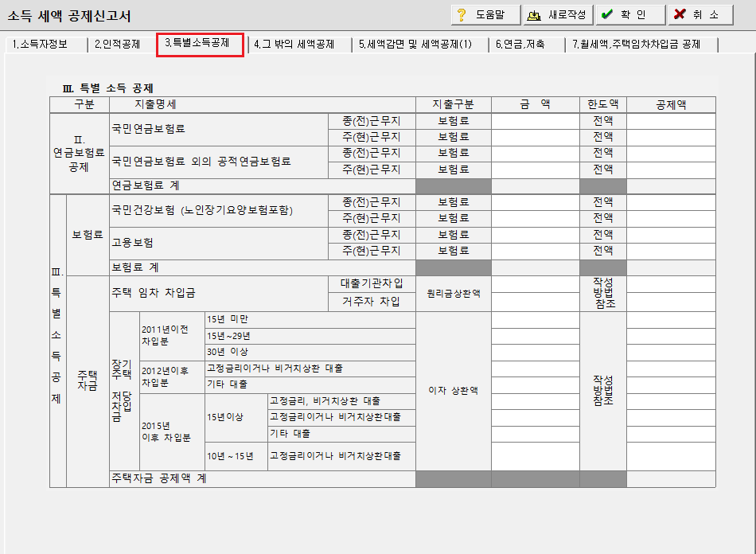
Task: Click the 이자 상환액 cell
Action: click(454, 391)
